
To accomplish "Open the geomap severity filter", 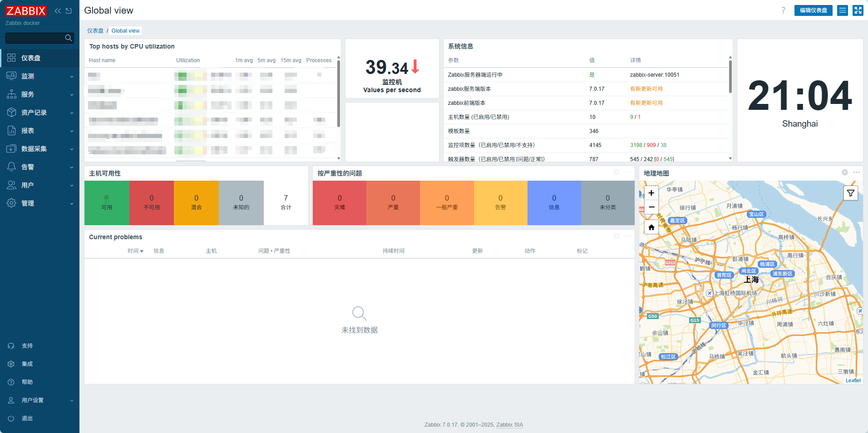I will (x=850, y=193).
